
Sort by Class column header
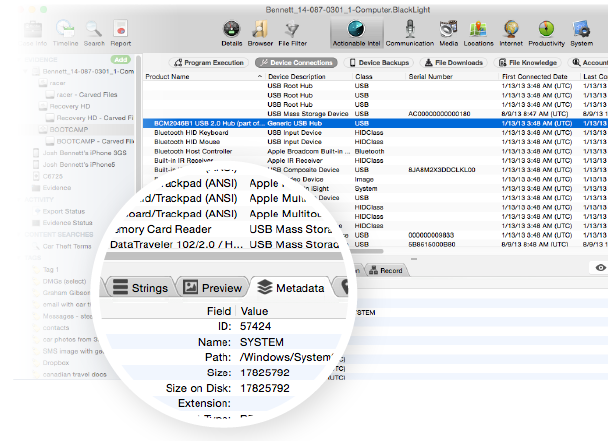coord(379,76)
